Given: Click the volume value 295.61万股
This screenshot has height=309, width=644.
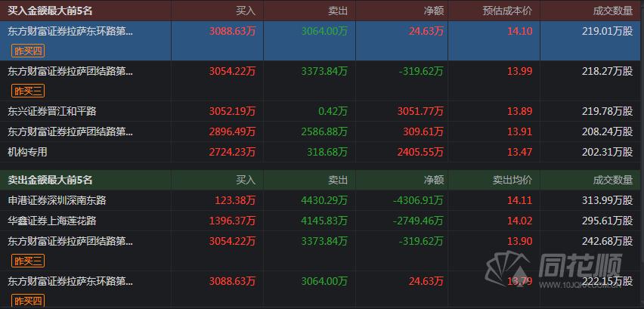Looking at the screenshot, I should 608,221.
